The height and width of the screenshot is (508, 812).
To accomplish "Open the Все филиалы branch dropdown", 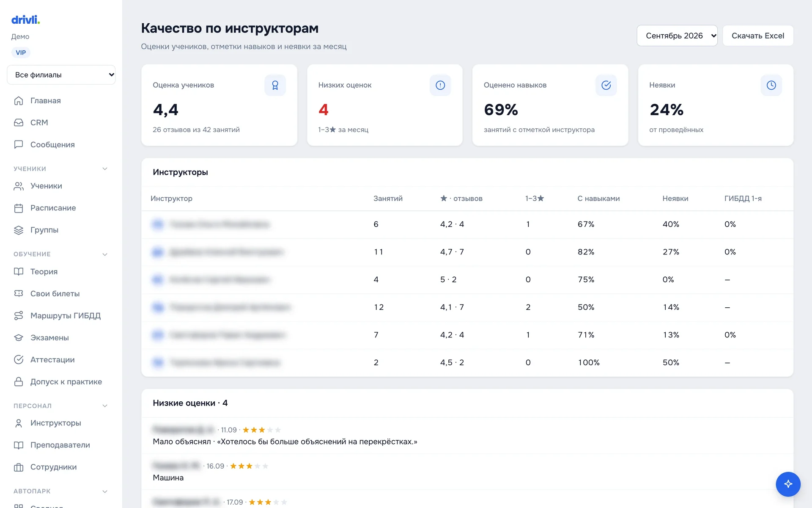I will click(61, 75).
